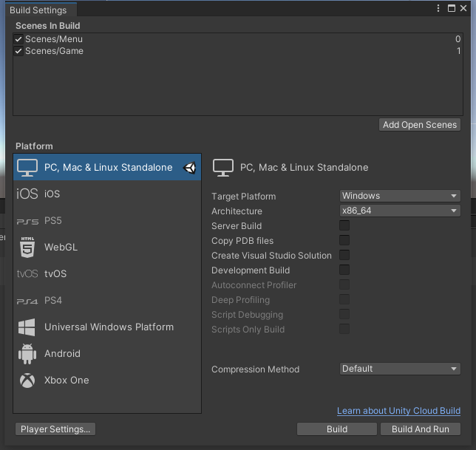Close the Build Settings window

463,8
